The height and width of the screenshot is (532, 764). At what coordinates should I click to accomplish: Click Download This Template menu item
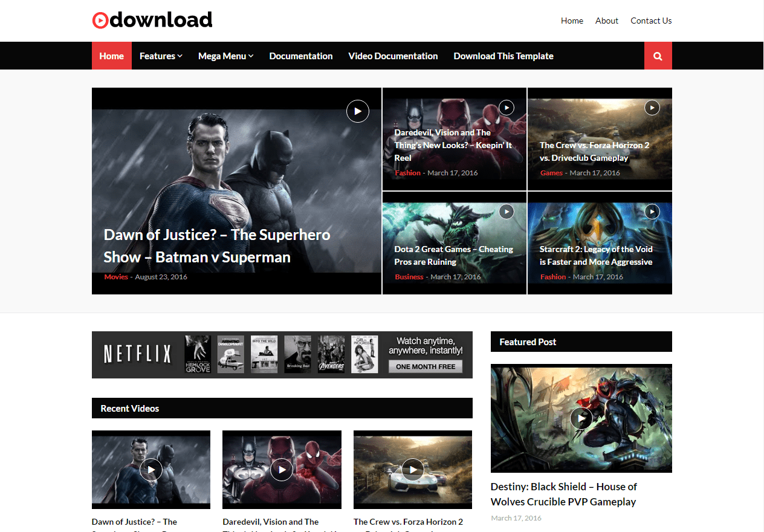pos(503,56)
